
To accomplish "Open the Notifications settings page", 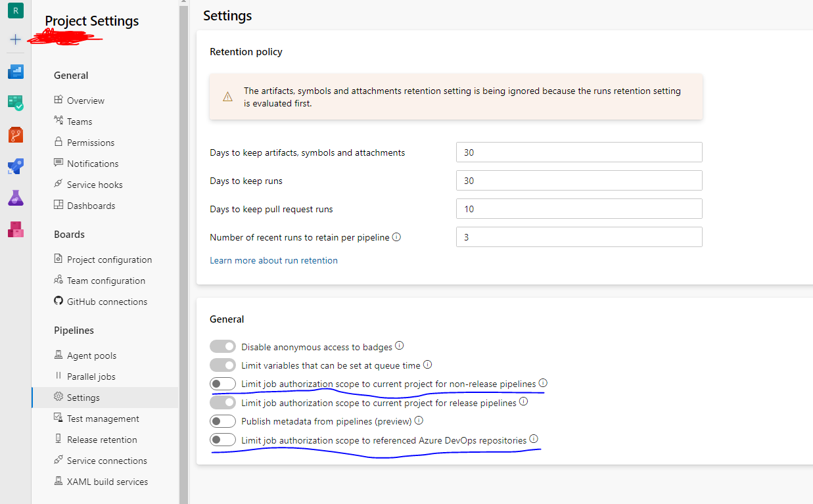I will [93, 164].
